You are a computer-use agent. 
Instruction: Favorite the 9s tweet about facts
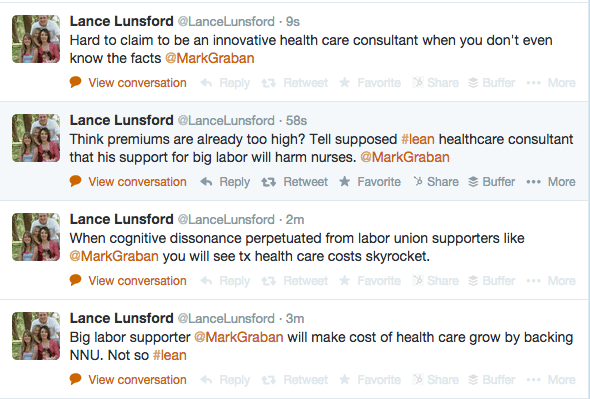point(370,83)
